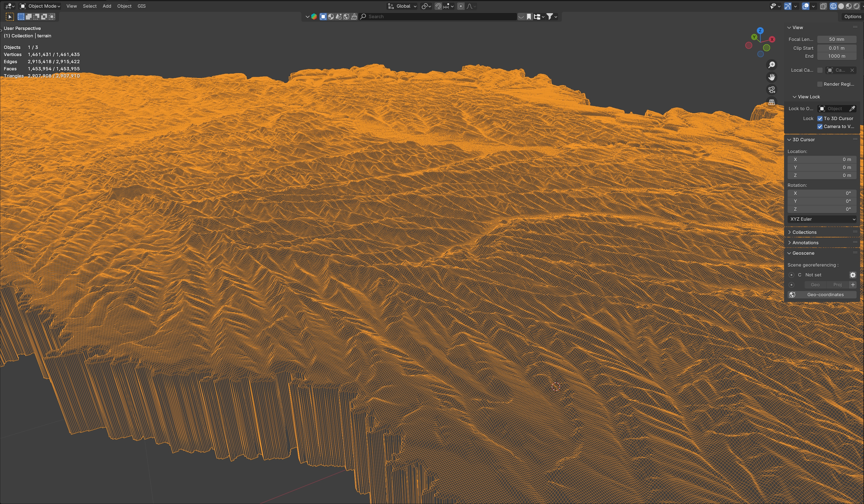Enable solid viewport shading mode
This screenshot has width=864, height=504.
pyautogui.click(x=841, y=6)
